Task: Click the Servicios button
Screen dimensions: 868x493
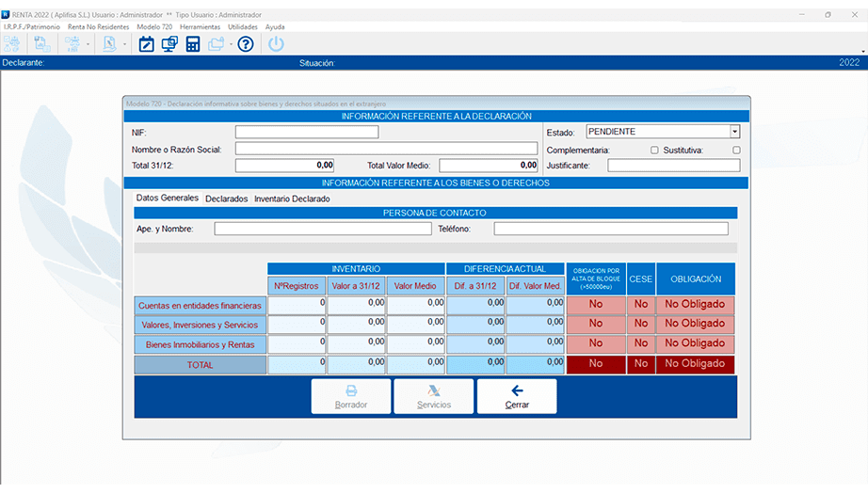Action: coord(434,396)
